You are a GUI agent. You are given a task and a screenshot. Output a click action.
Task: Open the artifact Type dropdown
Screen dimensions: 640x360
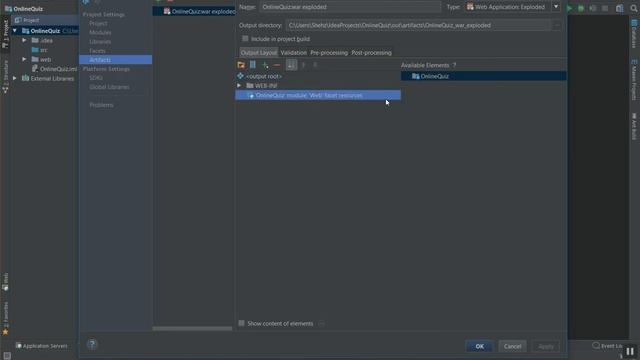click(556, 7)
